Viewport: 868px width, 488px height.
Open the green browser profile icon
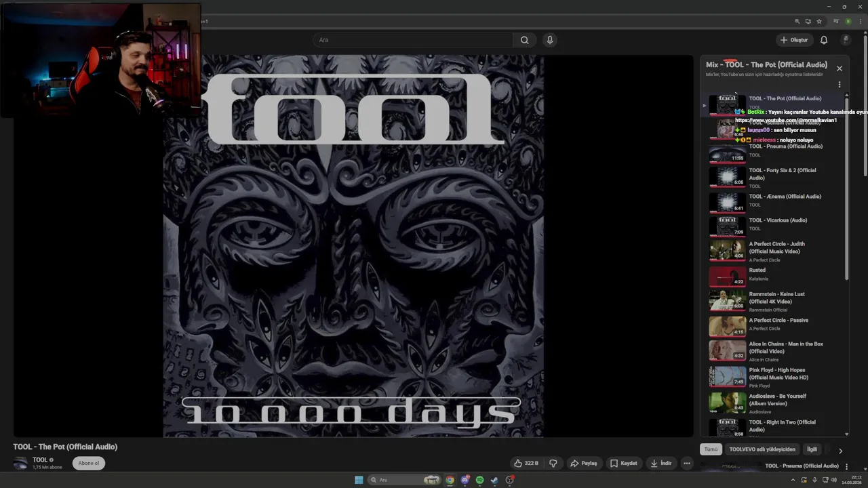coord(848,21)
